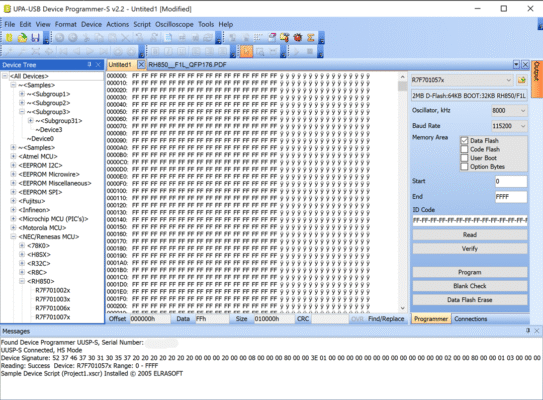This screenshot has width=543, height=400.
Task: Close the Device Tree panel
Action: [98, 64]
